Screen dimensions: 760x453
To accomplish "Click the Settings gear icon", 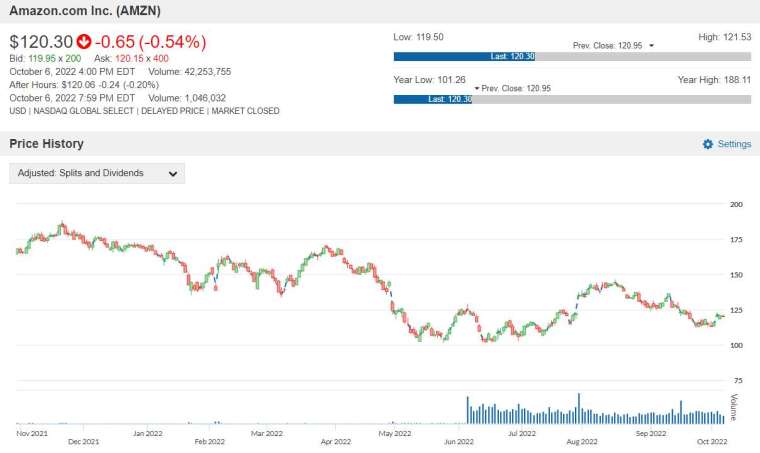I will 708,144.
